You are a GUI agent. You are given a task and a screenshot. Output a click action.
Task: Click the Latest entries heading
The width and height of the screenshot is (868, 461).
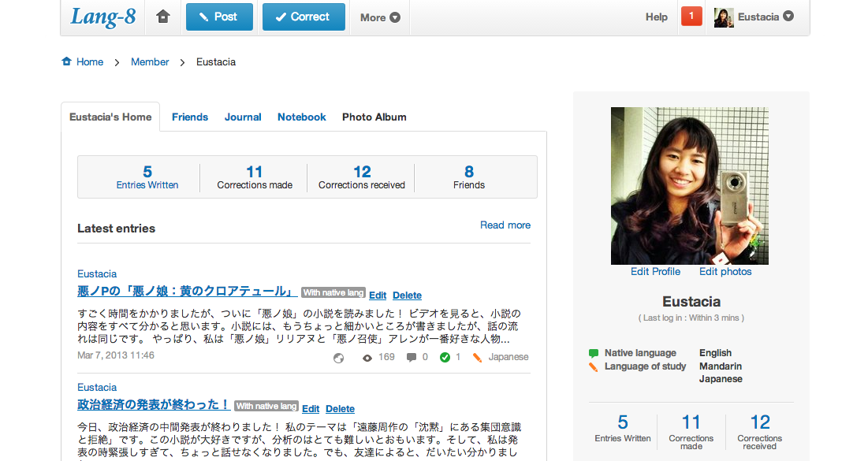[116, 228]
